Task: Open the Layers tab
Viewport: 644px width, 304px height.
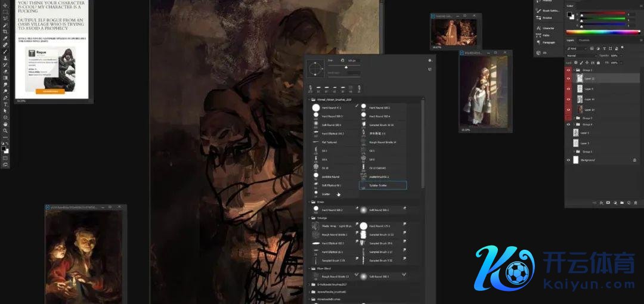Action: click(x=571, y=41)
